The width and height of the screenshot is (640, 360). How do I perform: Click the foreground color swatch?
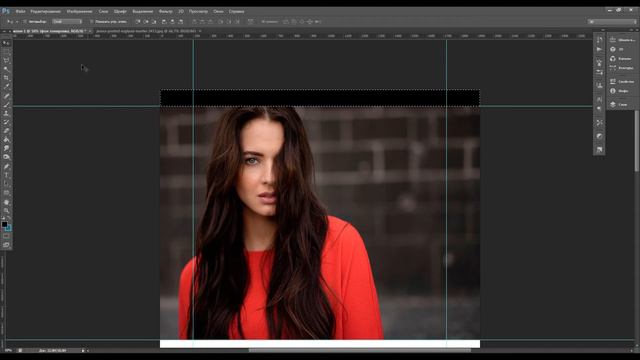pyautogui.click(x=4, y=224)
